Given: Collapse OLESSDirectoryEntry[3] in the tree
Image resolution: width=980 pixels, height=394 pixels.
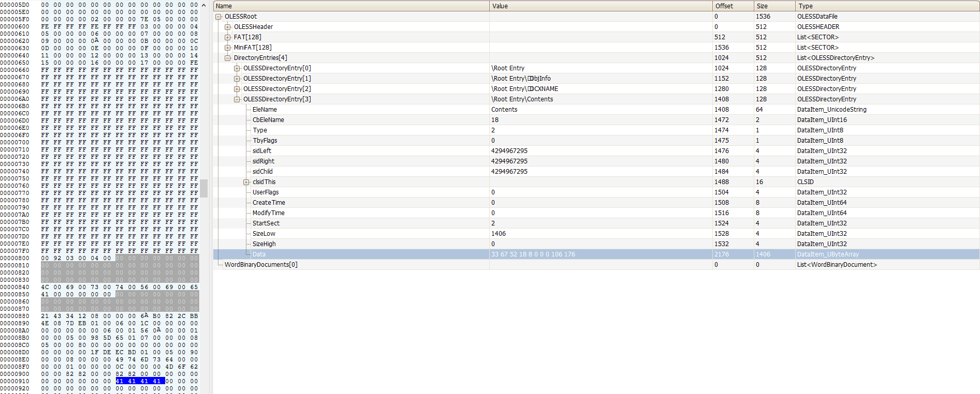Looking at the screenshot, I should pyautogui.click(x=237, y=99).
